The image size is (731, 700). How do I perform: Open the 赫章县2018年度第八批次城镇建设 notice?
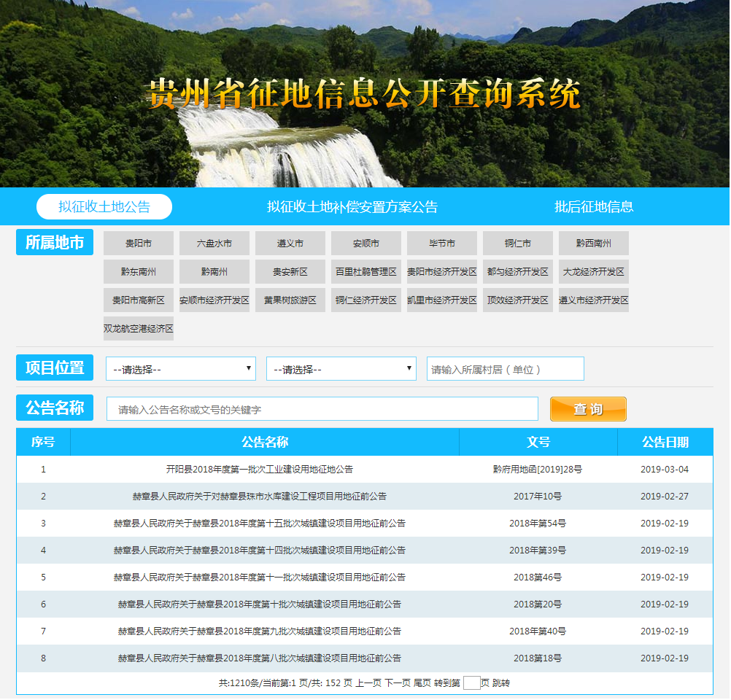(x=260, y=658)
